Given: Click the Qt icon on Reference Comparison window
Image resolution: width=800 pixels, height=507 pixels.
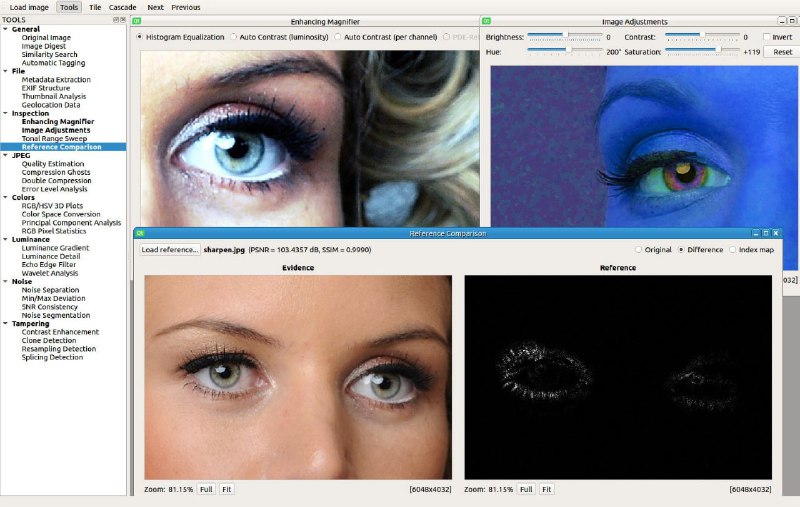Looking at the screenshot, I should (140, 233).
